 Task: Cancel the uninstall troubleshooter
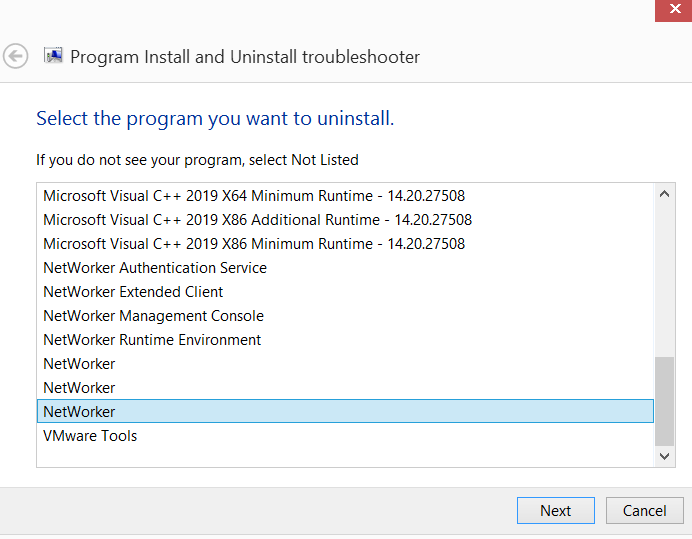(644, 510)
